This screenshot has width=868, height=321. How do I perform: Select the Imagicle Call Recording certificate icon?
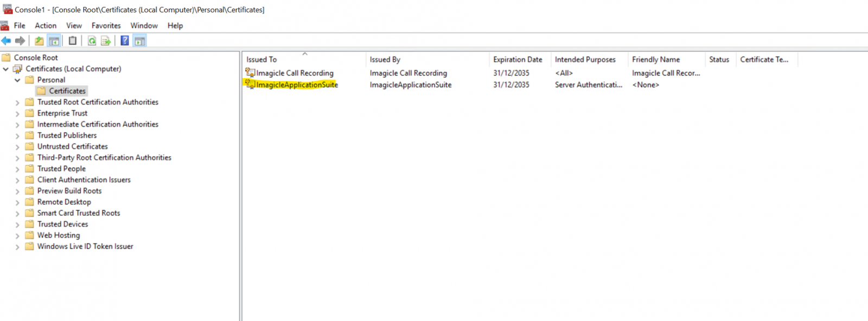(x=250, y=73)
